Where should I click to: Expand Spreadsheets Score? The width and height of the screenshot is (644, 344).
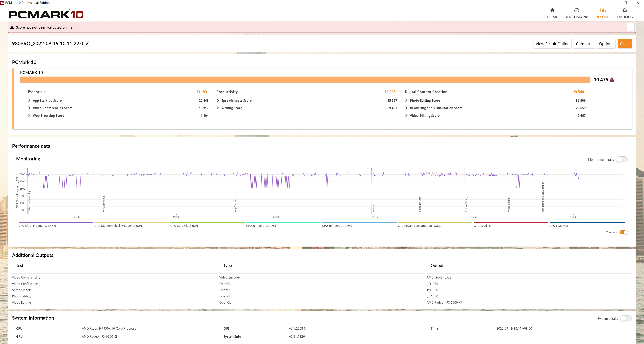click(x=218, y=100)
